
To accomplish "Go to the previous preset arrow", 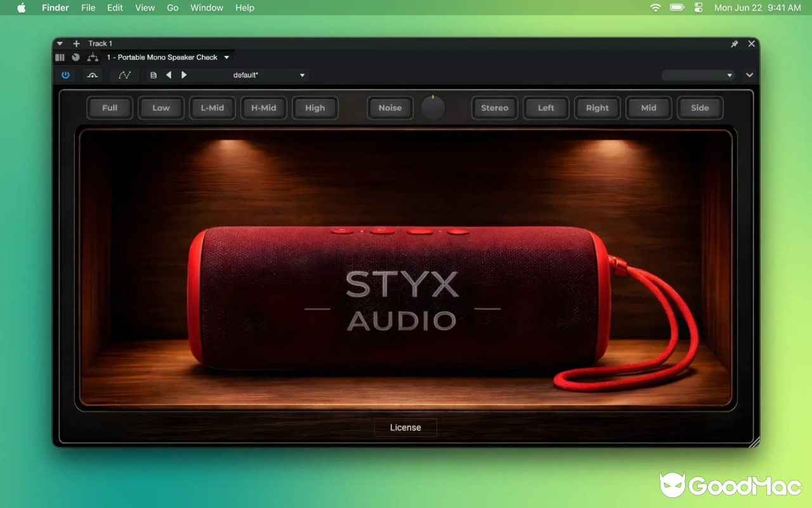I will (169, 75).
